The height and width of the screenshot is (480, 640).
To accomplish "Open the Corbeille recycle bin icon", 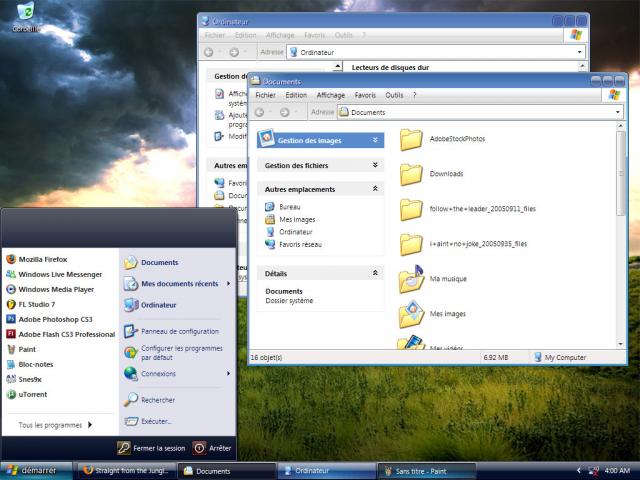I will 26,17.
